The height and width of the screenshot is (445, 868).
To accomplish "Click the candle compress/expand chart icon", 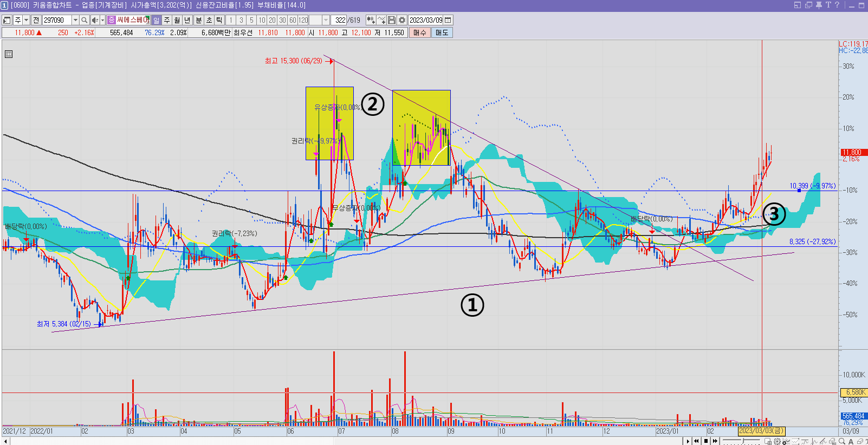I will click(371, 20).
